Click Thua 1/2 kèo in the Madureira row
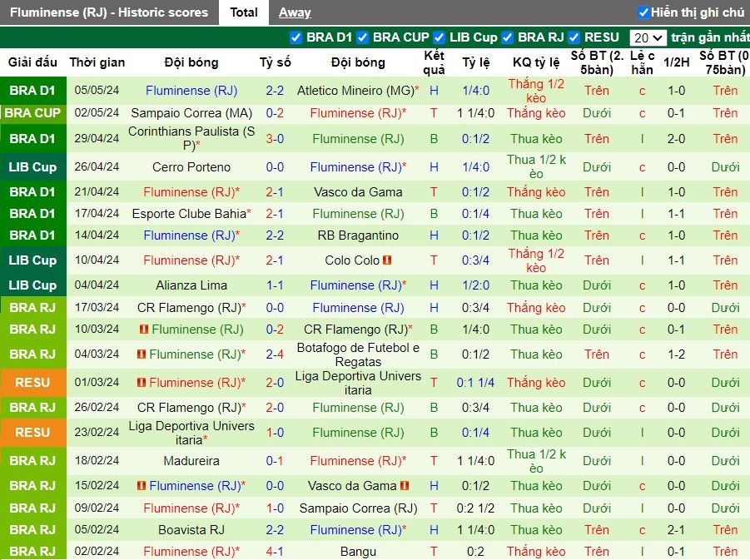 [536, 460]
